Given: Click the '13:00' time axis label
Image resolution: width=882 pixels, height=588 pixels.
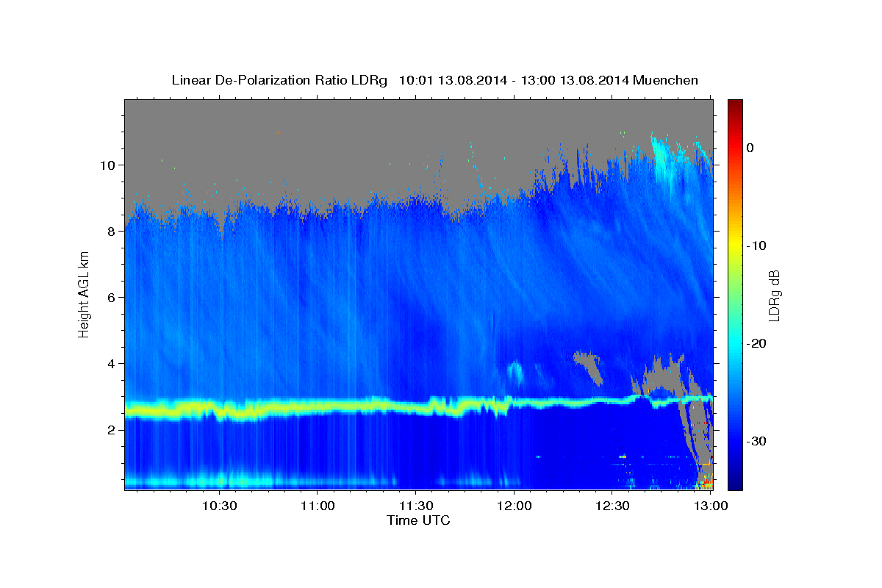Looking at the screenshot, I should point(710,506).
